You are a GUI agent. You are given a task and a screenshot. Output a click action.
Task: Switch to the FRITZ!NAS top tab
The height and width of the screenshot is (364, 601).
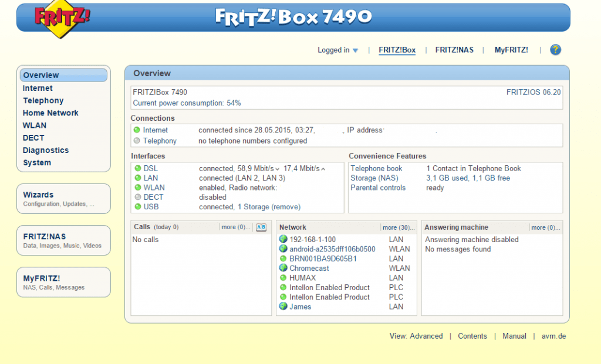click(x=454, y=50)
